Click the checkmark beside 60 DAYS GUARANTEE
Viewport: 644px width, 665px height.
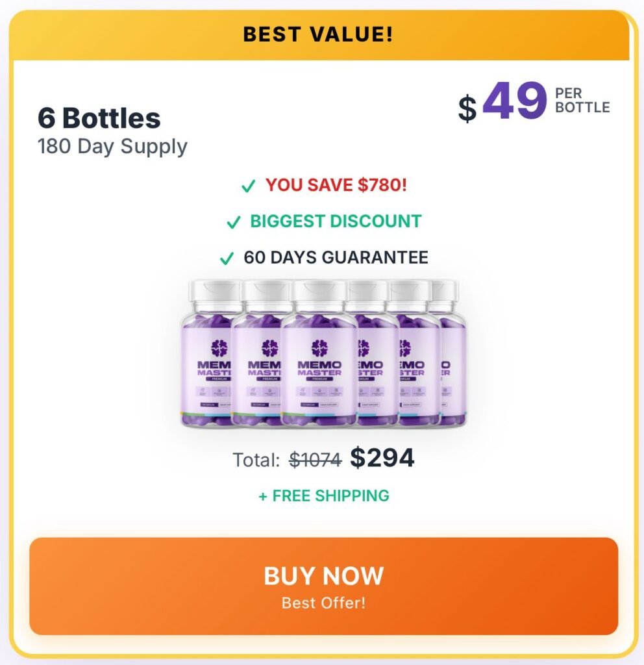point(227,259)
